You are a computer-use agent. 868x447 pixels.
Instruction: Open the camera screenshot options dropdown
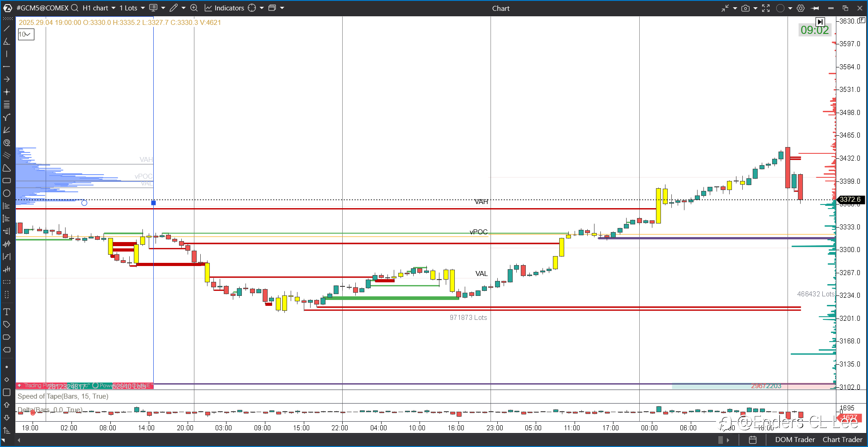point(755,8)
